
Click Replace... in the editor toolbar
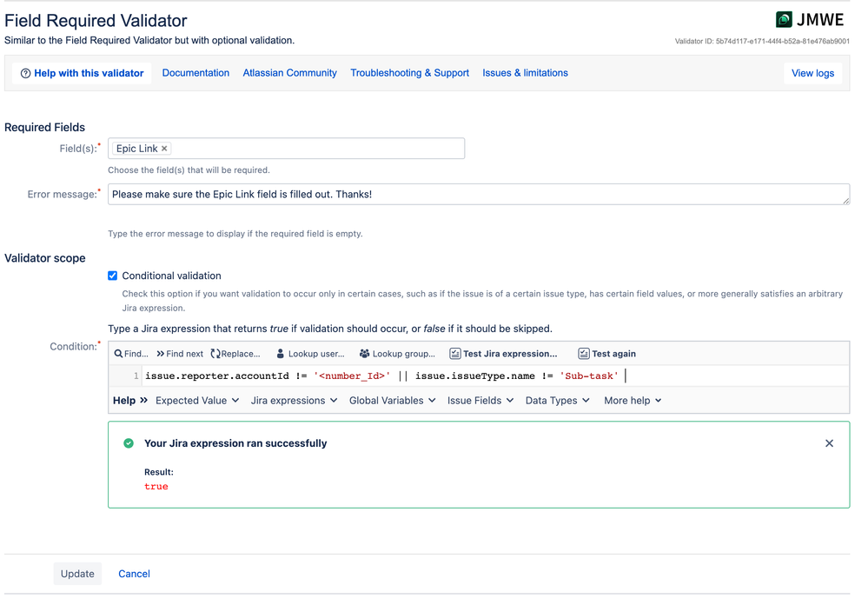(235, 353)
